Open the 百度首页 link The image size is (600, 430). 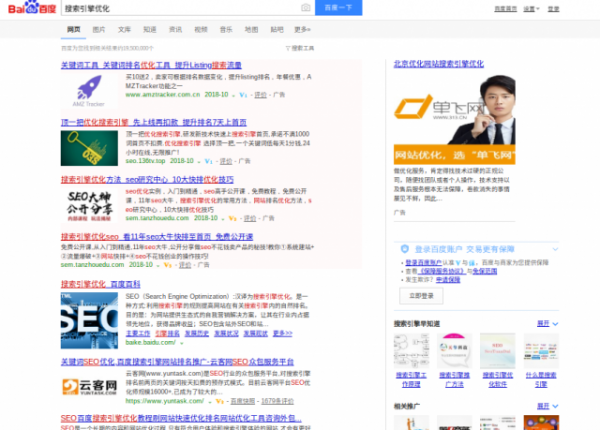point(505,9)
